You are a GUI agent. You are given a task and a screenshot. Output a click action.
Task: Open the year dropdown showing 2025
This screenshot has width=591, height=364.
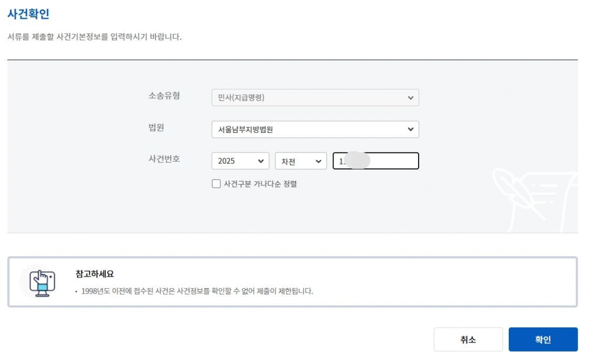point(240,160)
